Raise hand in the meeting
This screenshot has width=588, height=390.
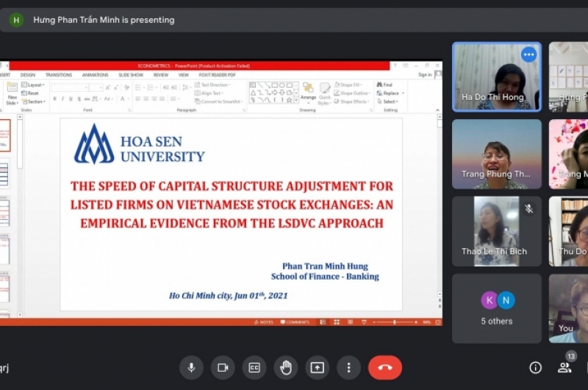(x=286, y=367)
